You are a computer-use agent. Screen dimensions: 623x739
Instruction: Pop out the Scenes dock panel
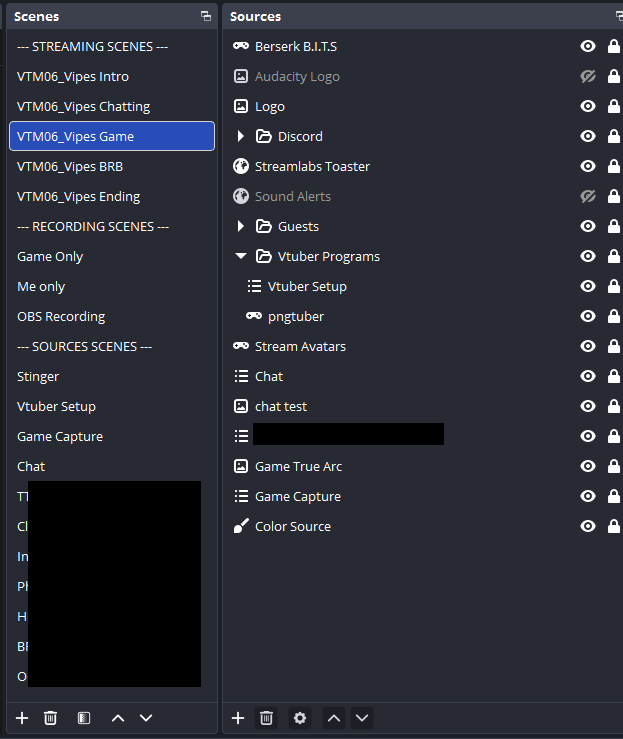click(x=206, y=16)
